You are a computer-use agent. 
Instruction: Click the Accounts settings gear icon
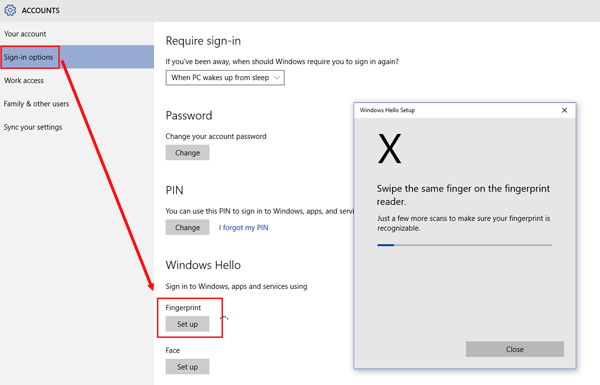pos(10,10)
